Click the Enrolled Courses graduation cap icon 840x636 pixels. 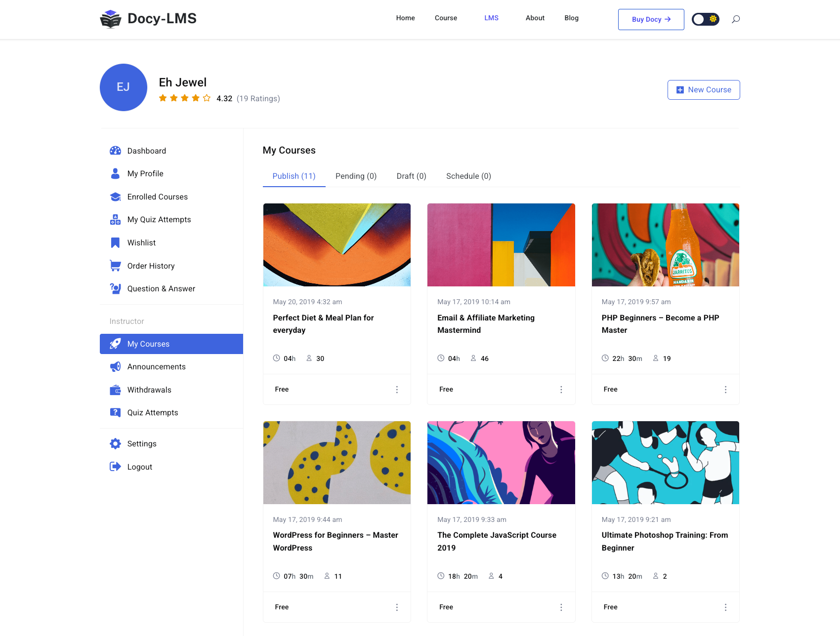(115, 197)
